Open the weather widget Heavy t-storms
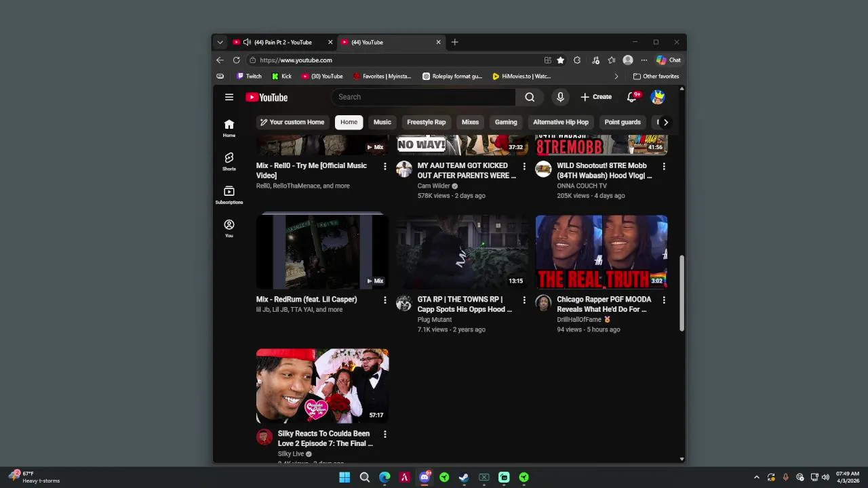Viewport: 868px width, 488px height. point(35,477)
